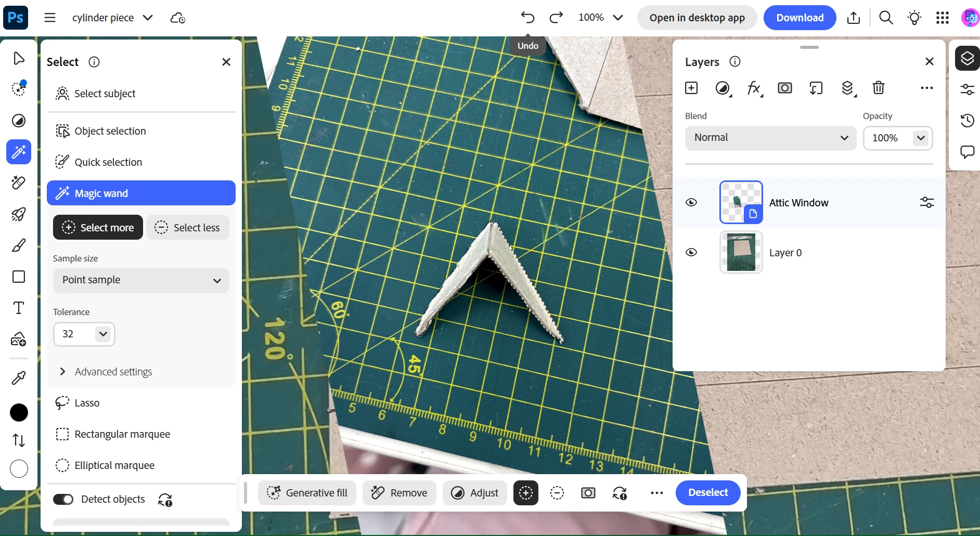Enable Select less mode
Viewport: 980px width, 536px height.
[x=188, y=227]
